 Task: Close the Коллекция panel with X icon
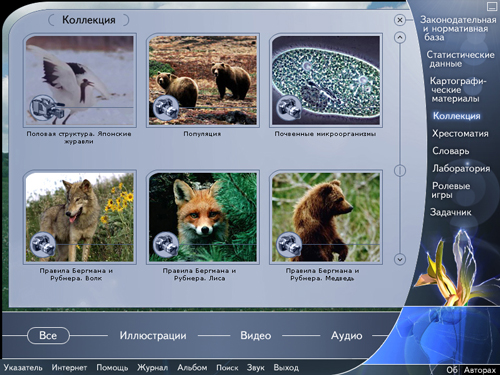click(400, 20)
